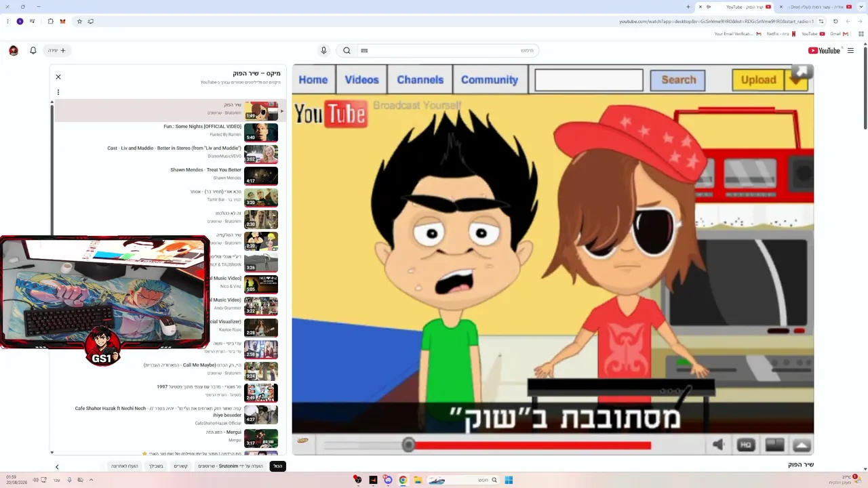Select the 'קשורים' related filter chip
This screenshot has height=488, width=868.
[x=180, y=466]
